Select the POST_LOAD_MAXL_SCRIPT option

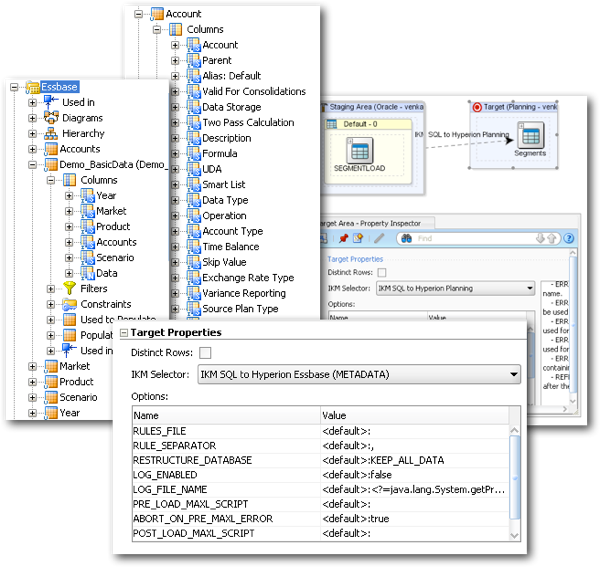pos(194,533)
